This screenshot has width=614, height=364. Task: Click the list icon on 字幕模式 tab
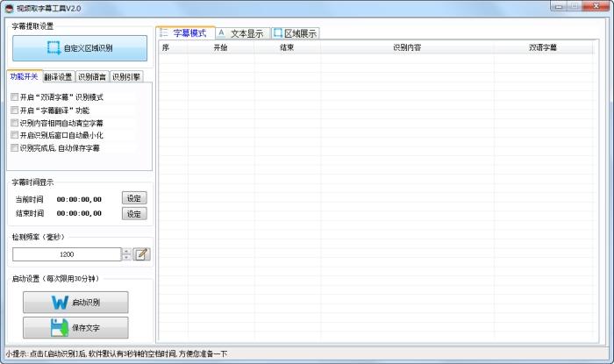click(x=164, y=32)
